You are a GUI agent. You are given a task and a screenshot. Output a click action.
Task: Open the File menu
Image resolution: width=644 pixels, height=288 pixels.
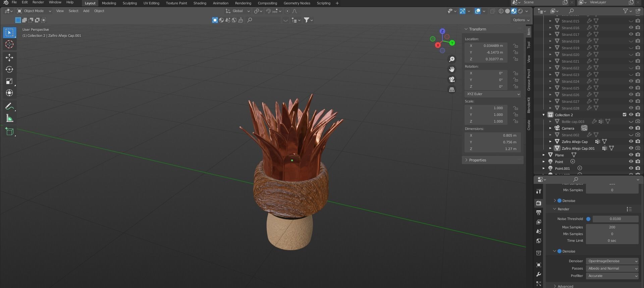[14, 2]
